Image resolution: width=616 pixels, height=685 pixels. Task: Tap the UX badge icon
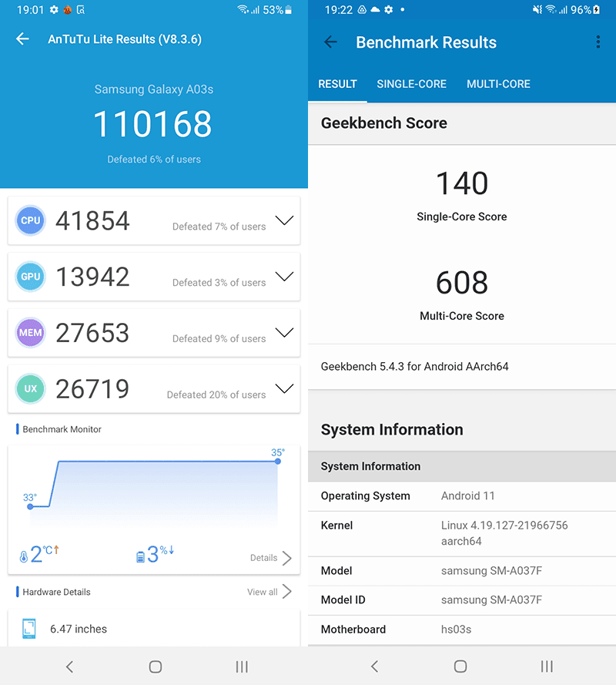pos(30,388)
